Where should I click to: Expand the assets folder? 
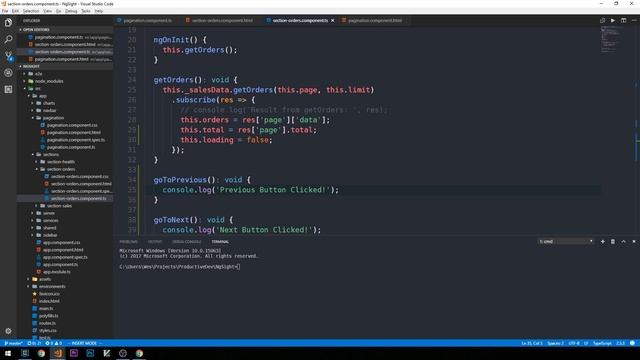tap(45, 280)
